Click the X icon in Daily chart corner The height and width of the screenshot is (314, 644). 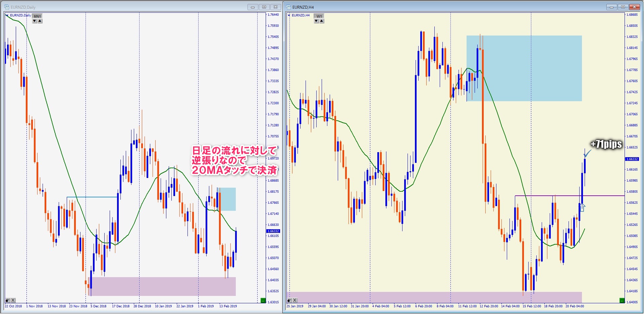pyautogui.click(x=13, y=300)
